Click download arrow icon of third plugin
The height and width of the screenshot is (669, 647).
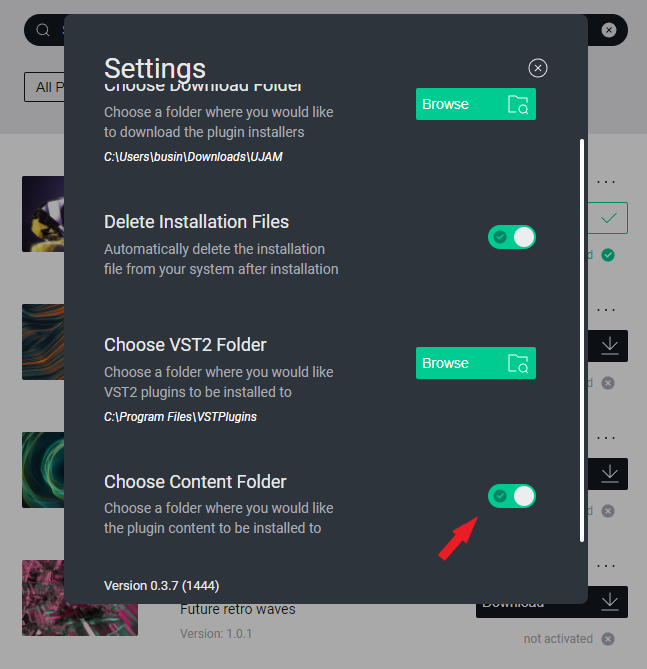(x=610, y=474)
